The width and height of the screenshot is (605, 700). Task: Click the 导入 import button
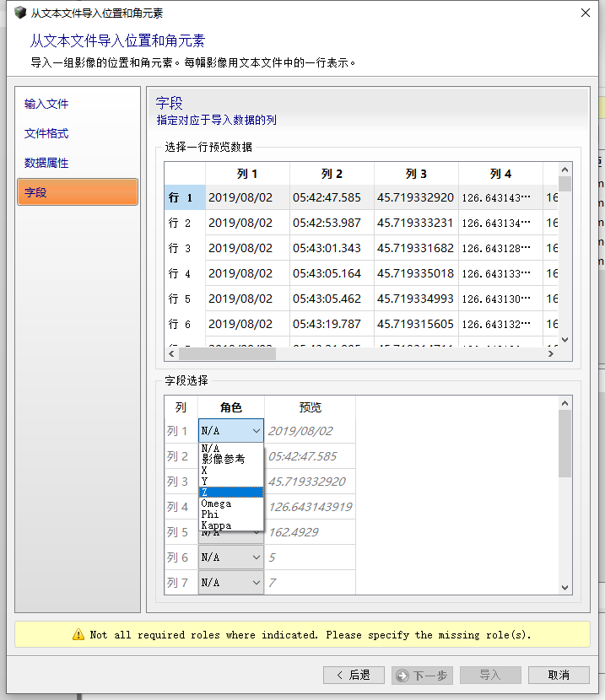(490, 675)
